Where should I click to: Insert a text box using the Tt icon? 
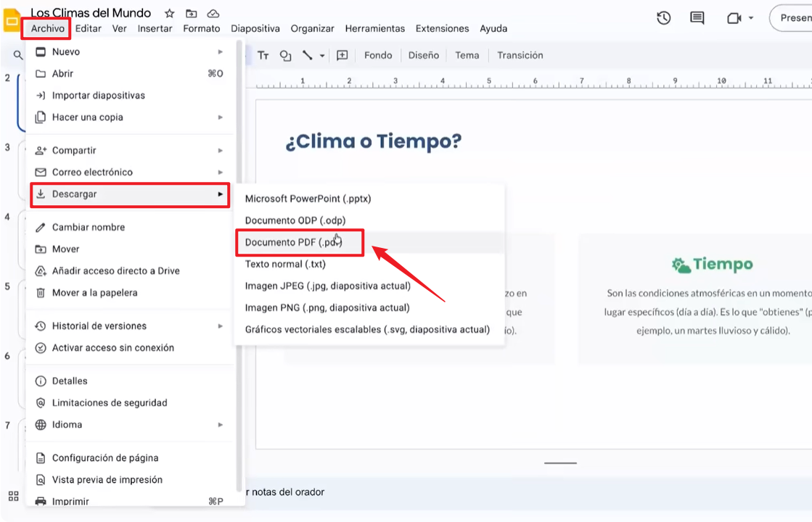(x=263, y=55)
